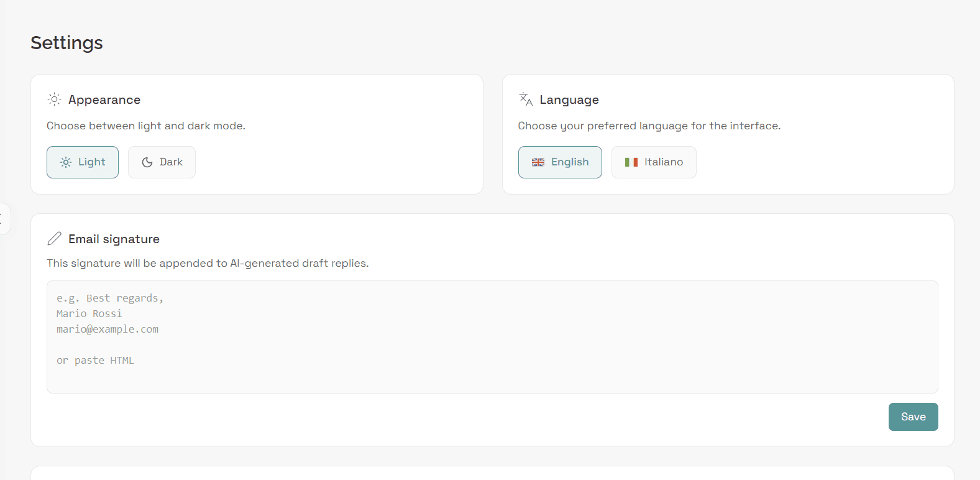Click the sidebar collapse handle at left edge
Image resolution: width=980 pixels, height=480 pixels.
pos(4,219)
